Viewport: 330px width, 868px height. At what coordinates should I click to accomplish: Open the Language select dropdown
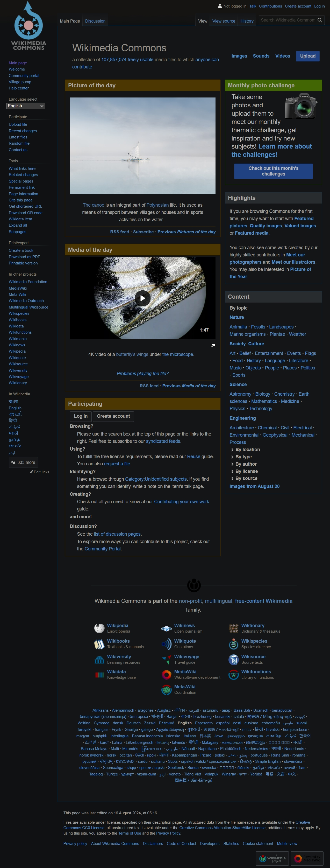pyautogui.click(x=26, y=106)
